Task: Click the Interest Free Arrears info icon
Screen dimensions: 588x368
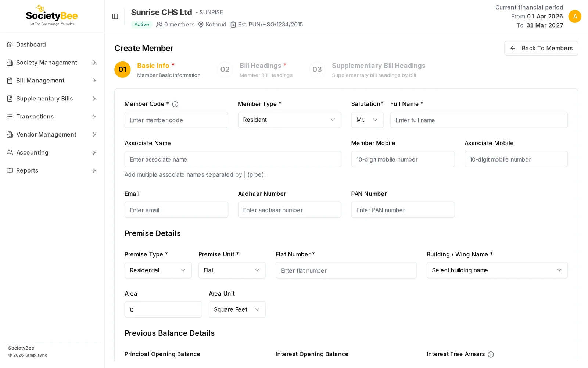Action: [x=491, y=354]
